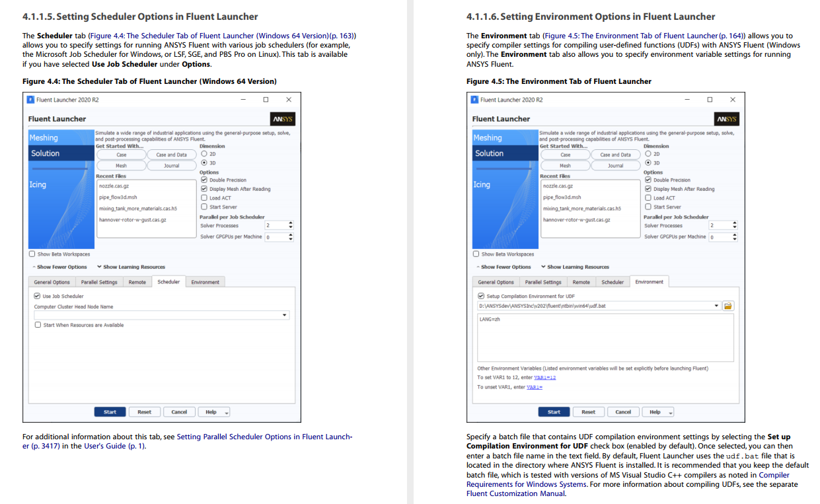Click the ANSYS logo in the Environment figure
Image resolution: width=820 pixels, height=504 pixels.
point(727,119)
